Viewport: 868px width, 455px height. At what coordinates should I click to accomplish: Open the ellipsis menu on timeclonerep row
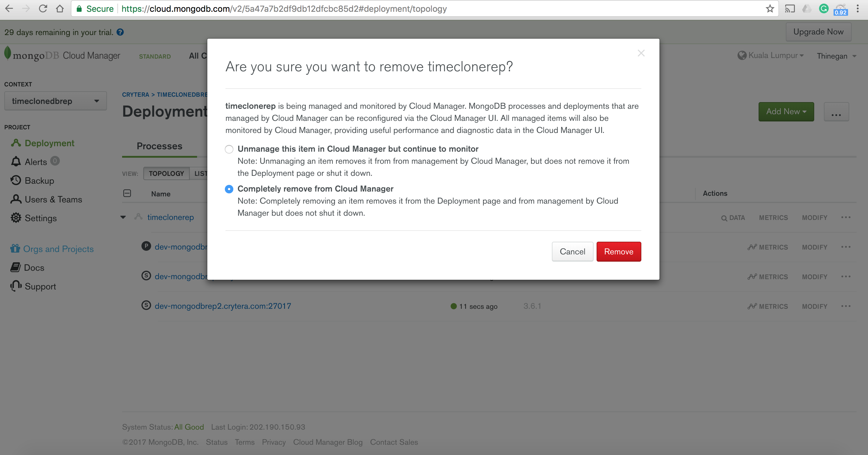846,217
